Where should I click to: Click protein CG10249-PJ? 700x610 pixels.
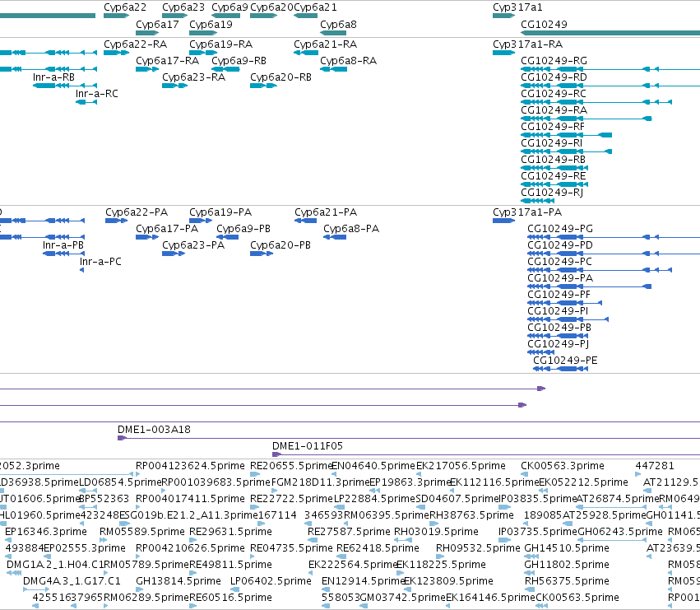point(540,352)
